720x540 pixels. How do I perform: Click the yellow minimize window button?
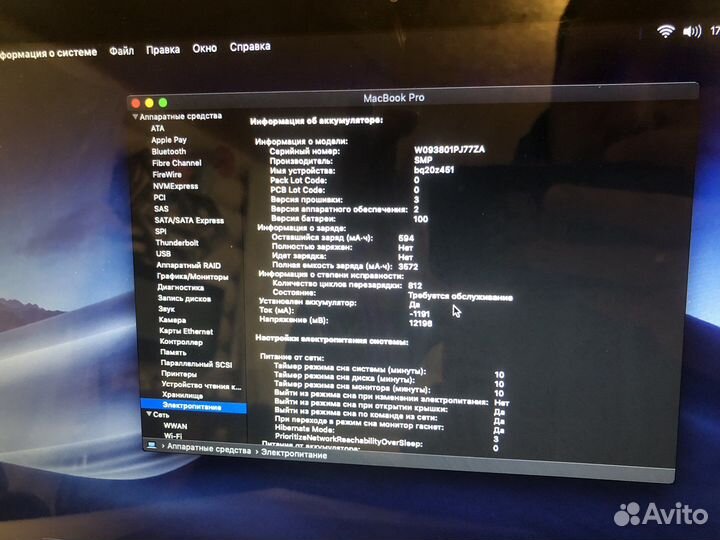[x=149, y=103]
